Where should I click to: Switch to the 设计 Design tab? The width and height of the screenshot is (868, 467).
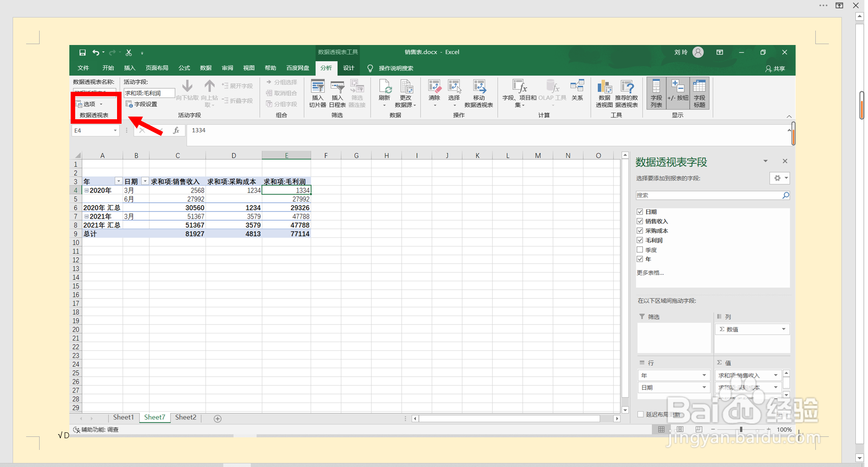[349, 68]
